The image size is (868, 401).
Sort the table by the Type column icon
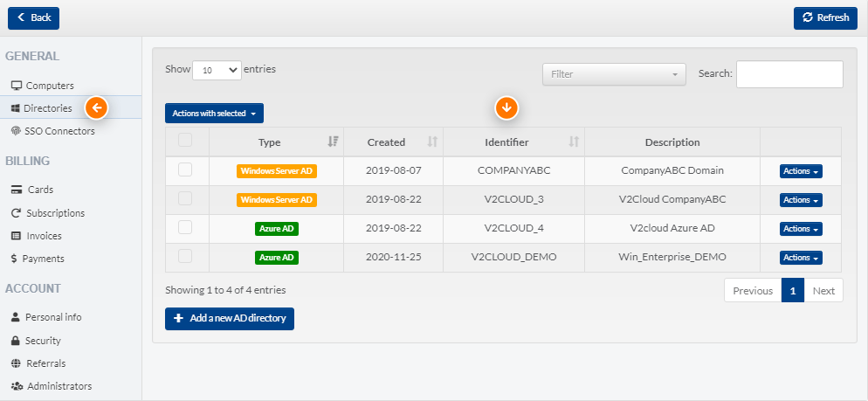tap(333, 142)
